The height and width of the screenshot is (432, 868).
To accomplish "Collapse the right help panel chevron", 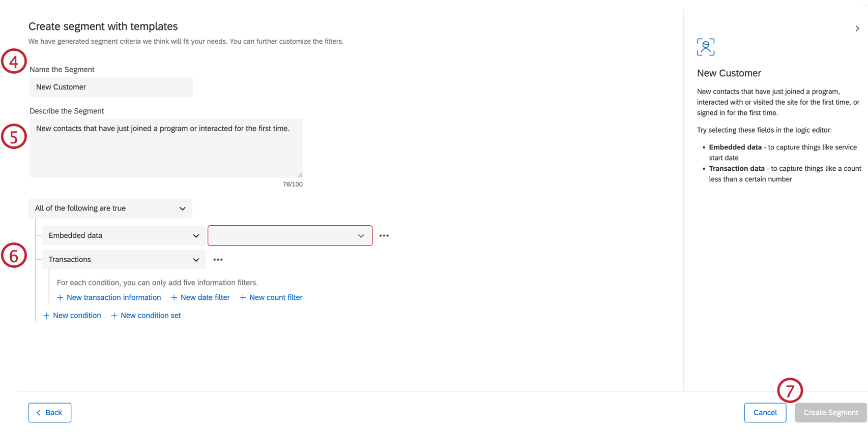I will [857, 28].
